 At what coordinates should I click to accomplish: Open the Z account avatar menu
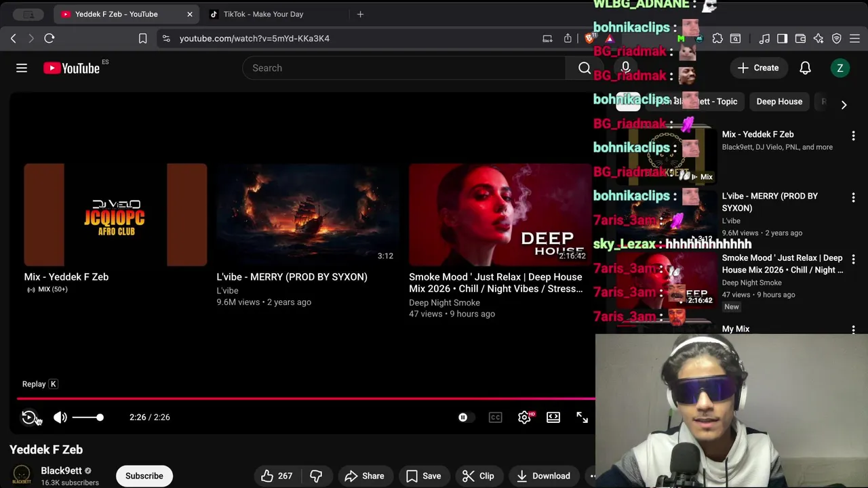840,68
